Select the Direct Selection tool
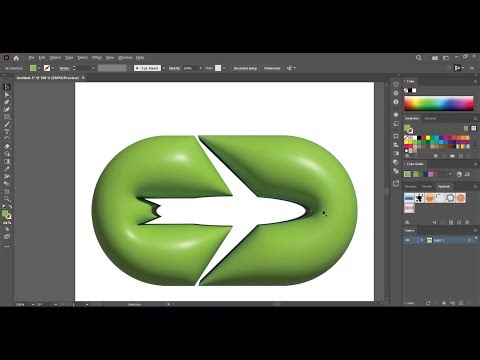Image resolution: width=480 pixels, height=360 pixels. [x=7, y=95]
